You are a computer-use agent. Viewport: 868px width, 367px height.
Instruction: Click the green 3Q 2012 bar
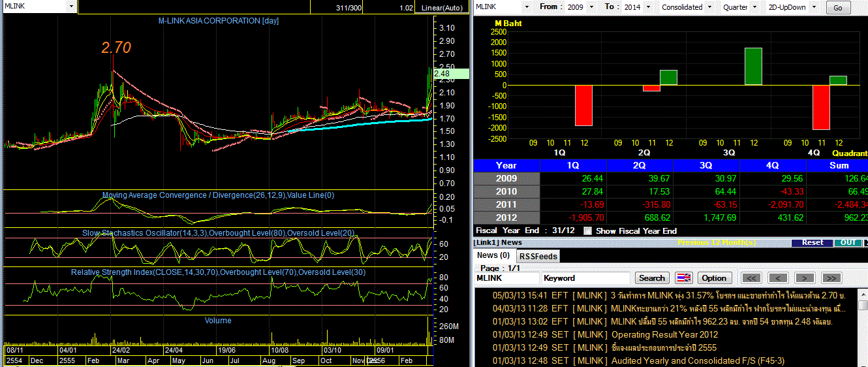[x=753, y=67]
